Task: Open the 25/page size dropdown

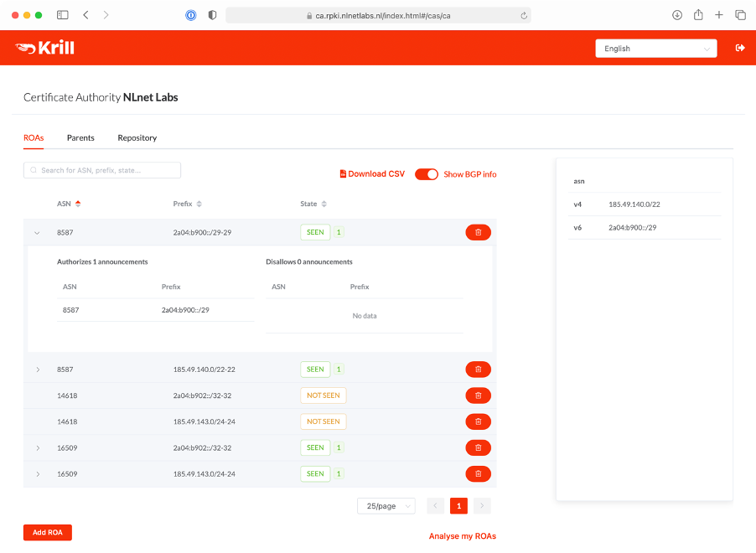Action: [x=386, y=506]
